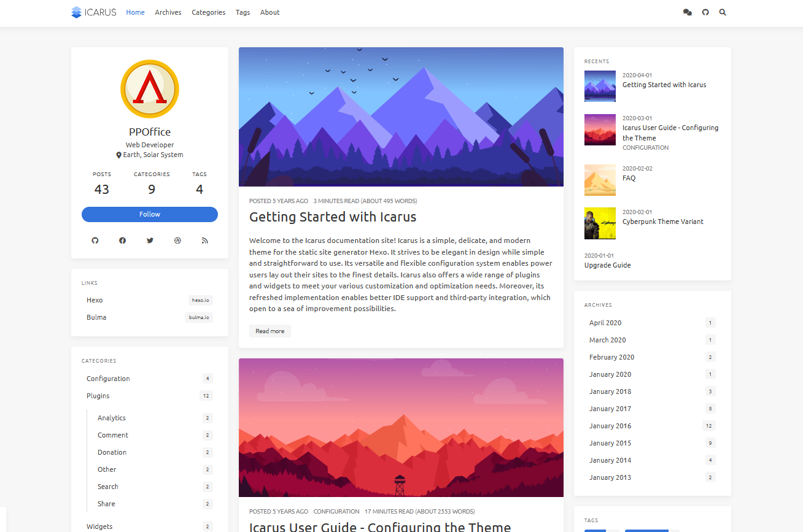The height and width of the screenshot is (532, 803).
Task: Click the Cyberpunk Theme Variant thumbnail
Action: tap(600, 223)
